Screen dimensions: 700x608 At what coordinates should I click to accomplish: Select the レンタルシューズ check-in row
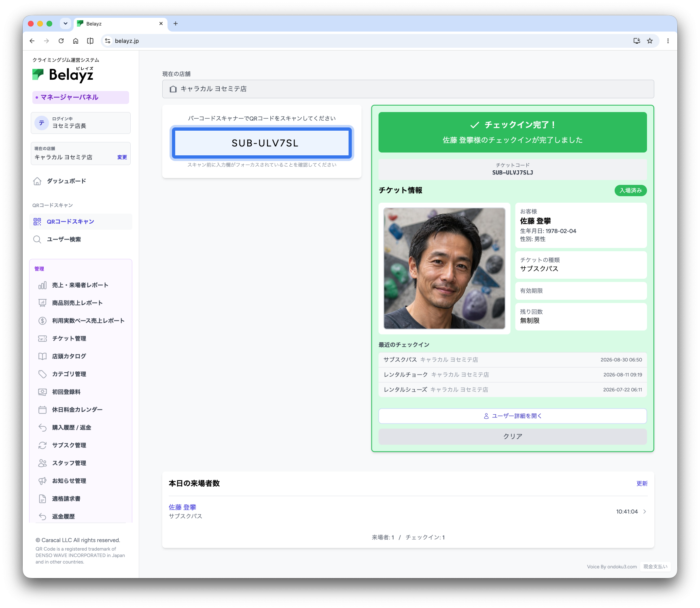click(513, 390)
